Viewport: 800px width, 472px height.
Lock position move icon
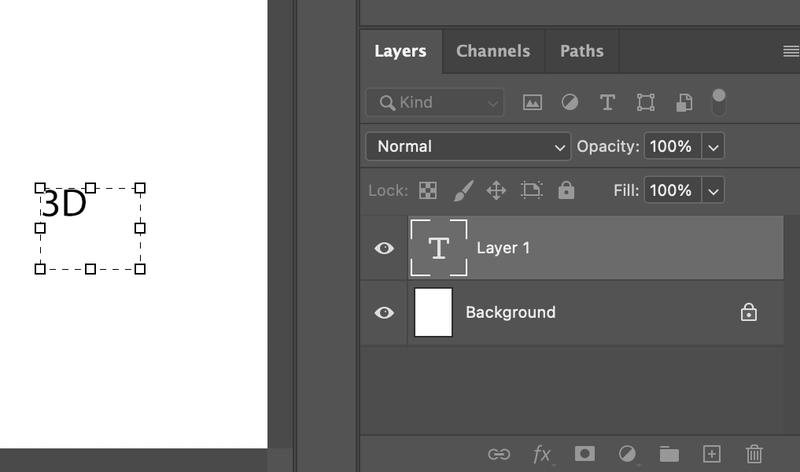coord(497,190)
